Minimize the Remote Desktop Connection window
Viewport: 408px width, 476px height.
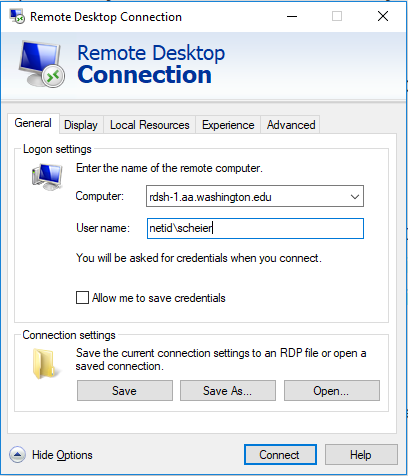[x=292, y=16]
